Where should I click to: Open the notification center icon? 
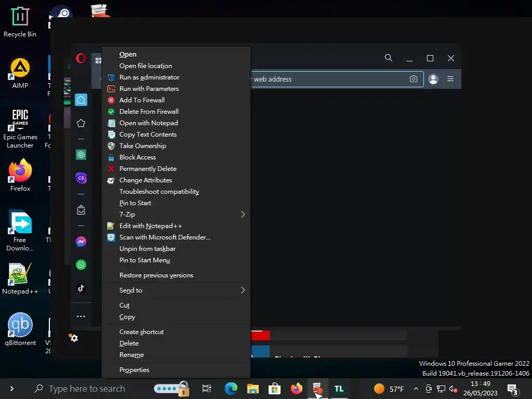(x=512, y=389)
